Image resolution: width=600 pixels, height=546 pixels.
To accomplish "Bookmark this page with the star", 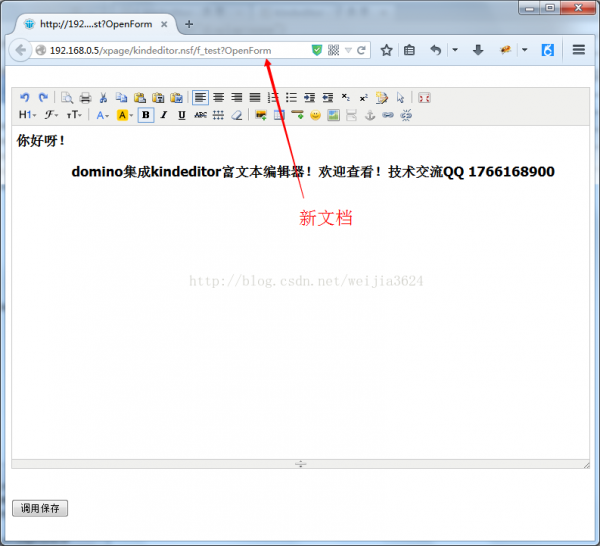I will pyautogui.click(x=386, y=50).
